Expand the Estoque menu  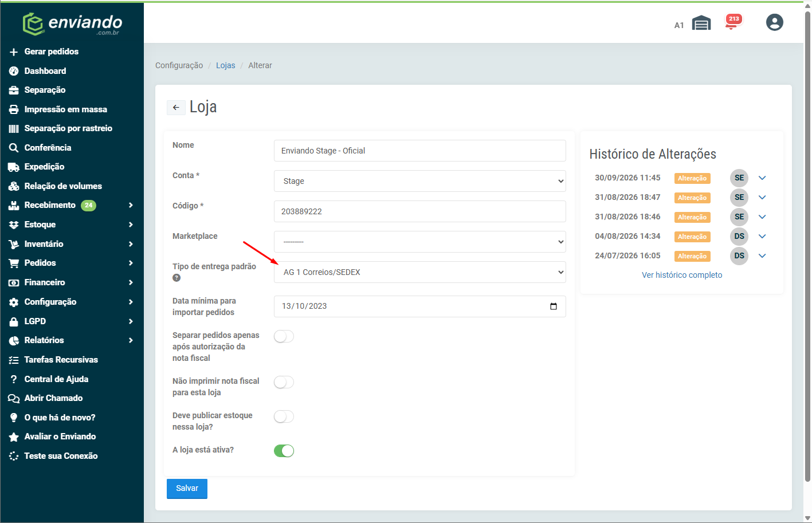pyautogui.click(x=72, y=225)
